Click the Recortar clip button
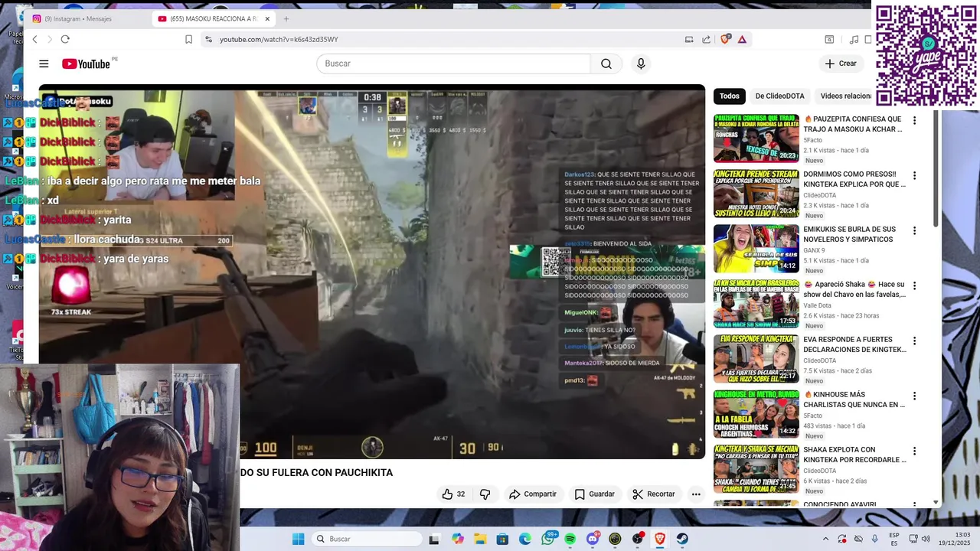This screenshot has width=980, height=551. (654, 494)
